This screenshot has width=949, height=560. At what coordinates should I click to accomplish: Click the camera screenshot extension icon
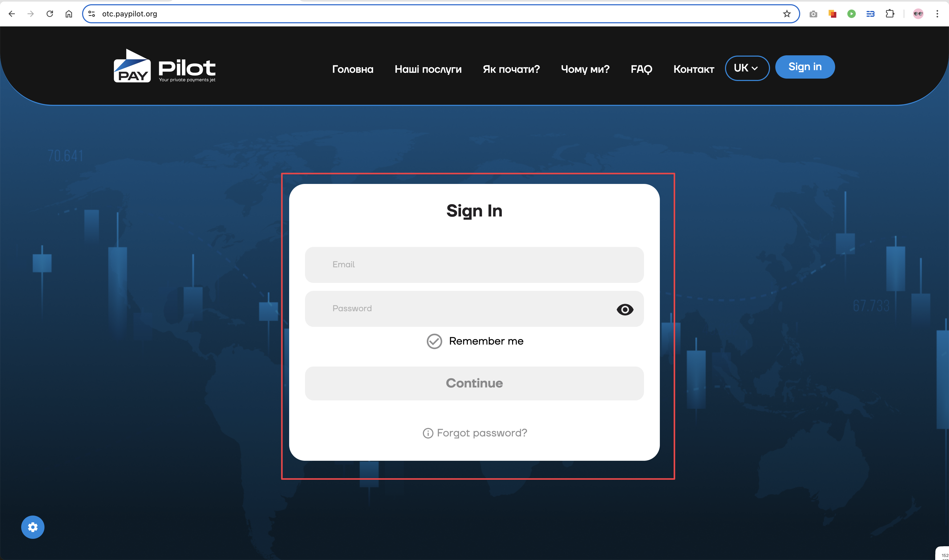pos(813,14)
